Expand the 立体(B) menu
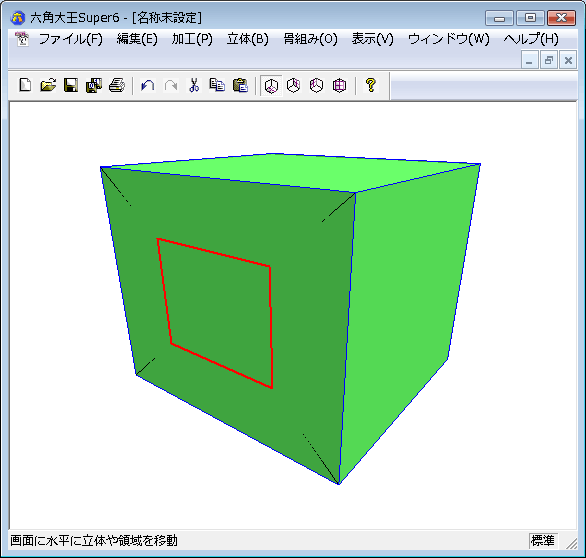 point(248,39)
